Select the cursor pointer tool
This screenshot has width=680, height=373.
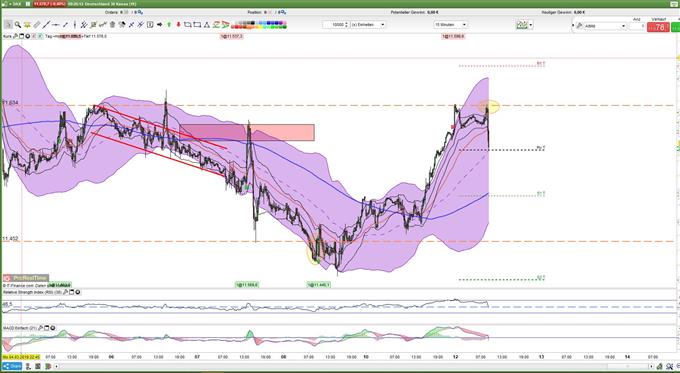click(8, 25)
